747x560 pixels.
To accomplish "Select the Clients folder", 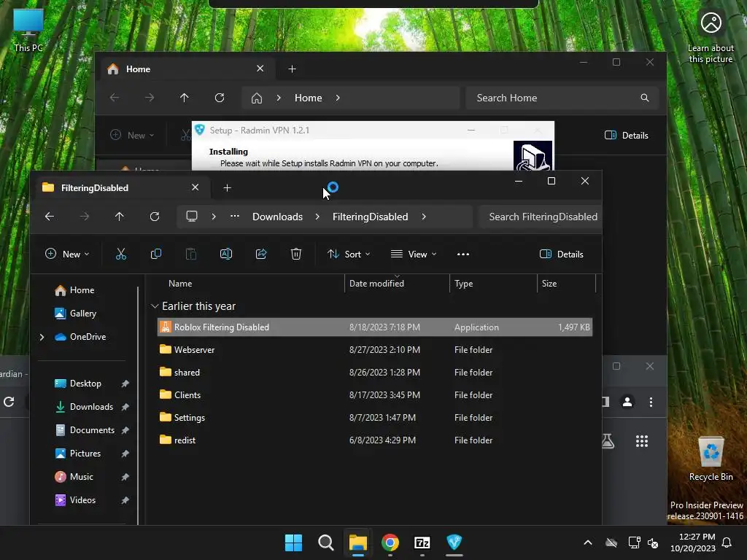I will 374,394.
